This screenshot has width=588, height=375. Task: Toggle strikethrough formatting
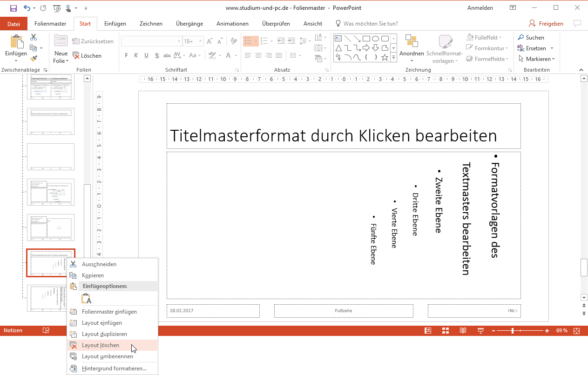click(167, 55)
